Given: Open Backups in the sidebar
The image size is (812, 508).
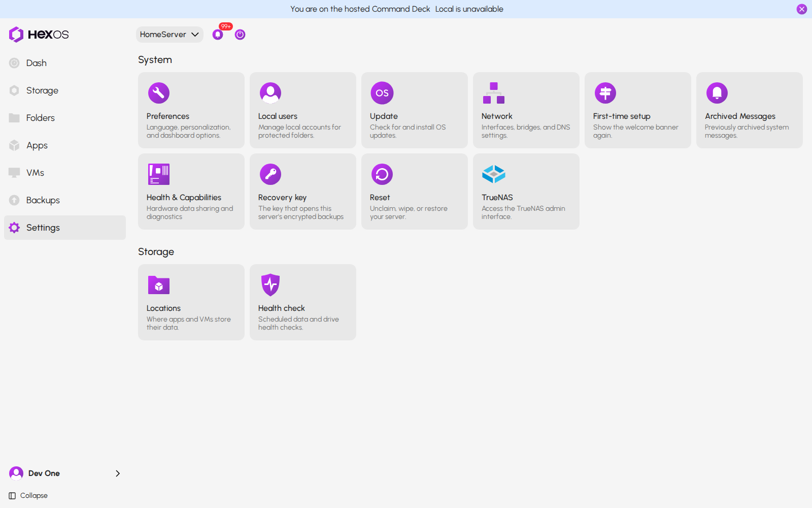Looking at the screenshot, I should (65, 200).
